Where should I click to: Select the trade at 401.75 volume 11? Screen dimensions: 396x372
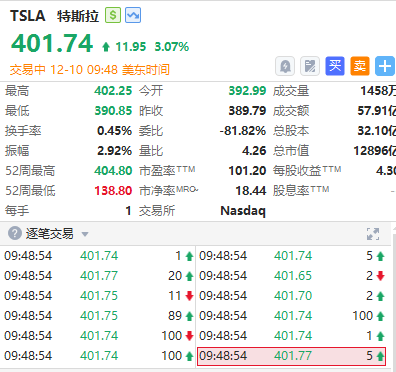click(99, 296)
